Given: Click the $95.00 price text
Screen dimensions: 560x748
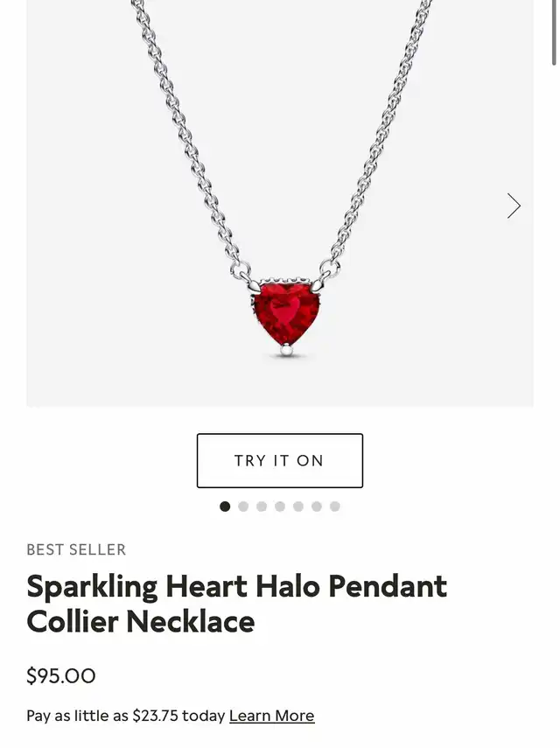Looking at the screenshot, I should pos(61,676).
